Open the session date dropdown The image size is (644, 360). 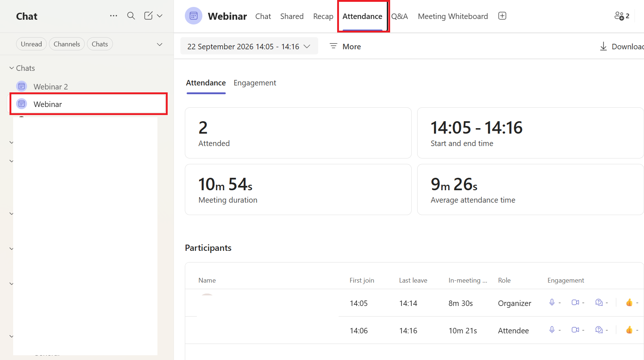pos(249,46)
